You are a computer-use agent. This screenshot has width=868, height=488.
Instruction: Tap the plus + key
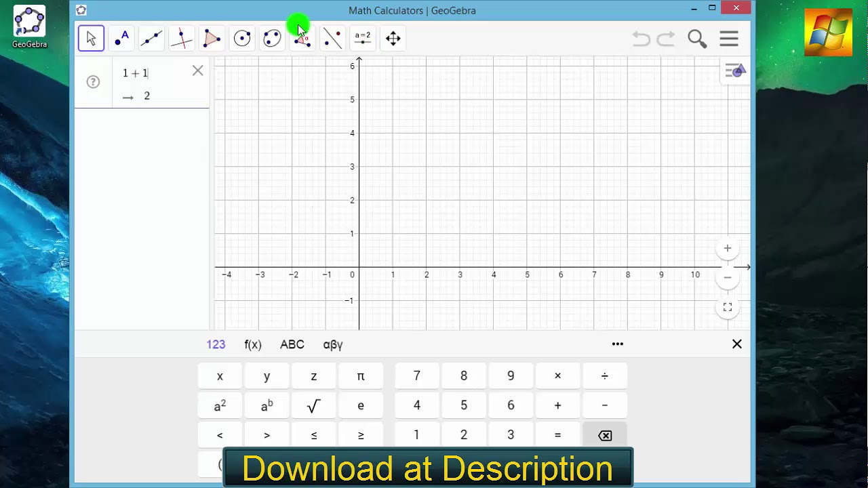[x=558, y=406]
